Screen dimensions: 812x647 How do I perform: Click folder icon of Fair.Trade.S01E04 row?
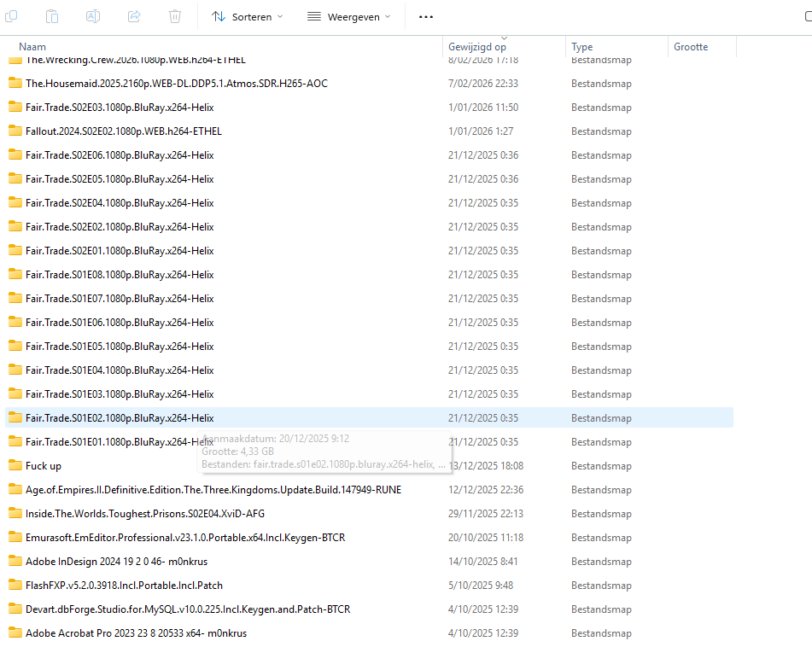coord(15,370)
